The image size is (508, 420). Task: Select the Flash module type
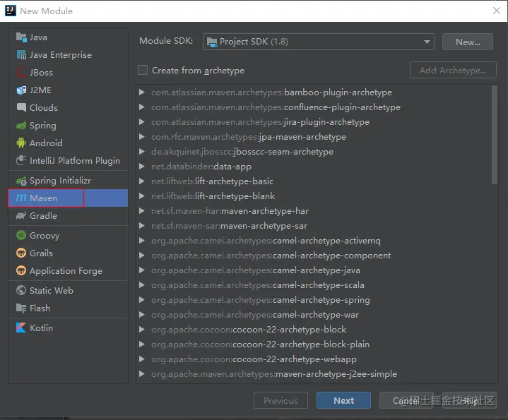pos(68,308)
